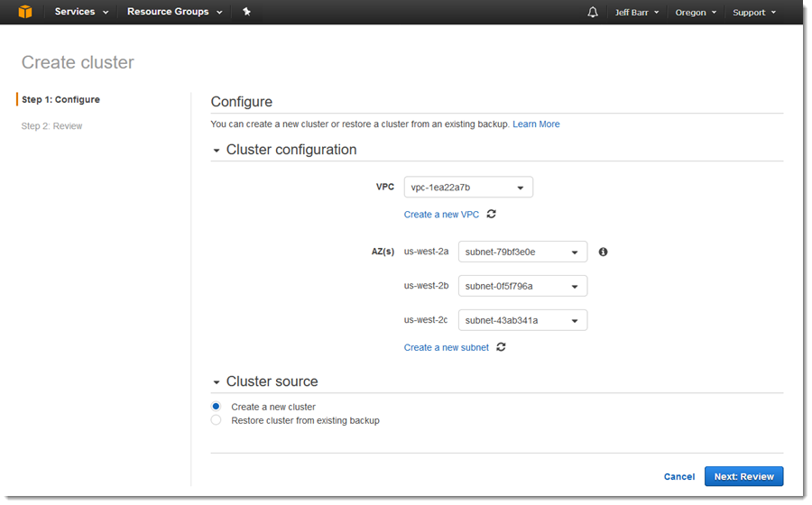
Task: Collapse the Cluster configuration section
Action: [217, 151]
